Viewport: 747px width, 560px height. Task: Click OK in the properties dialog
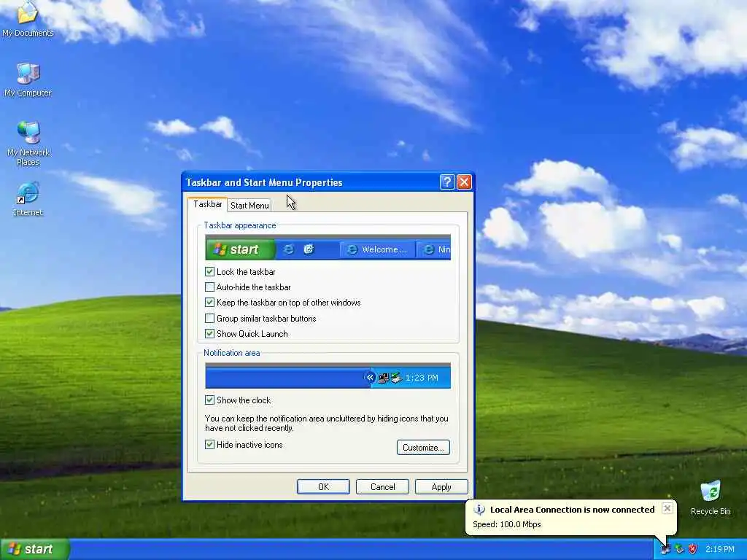point(323,486)
